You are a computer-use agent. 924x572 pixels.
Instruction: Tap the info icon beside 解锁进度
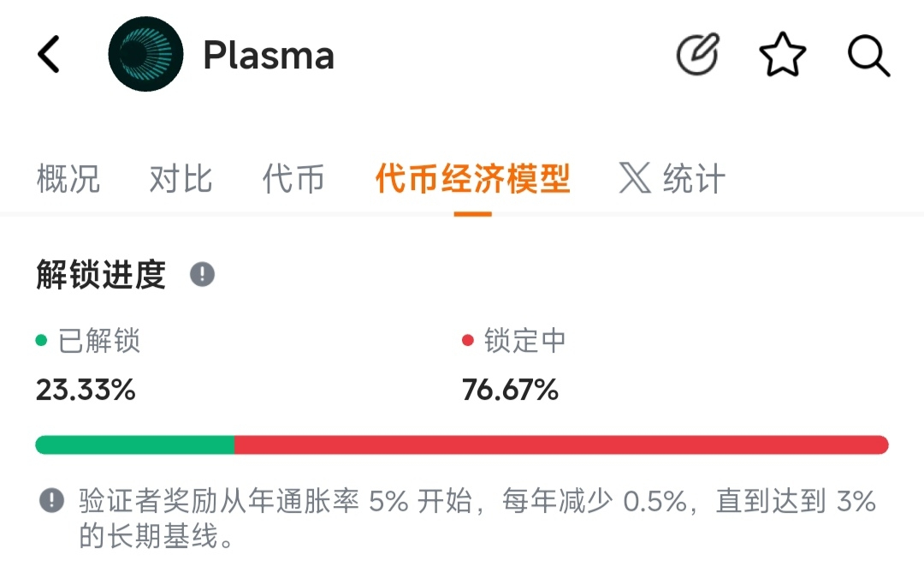click(x=202, y=275)
